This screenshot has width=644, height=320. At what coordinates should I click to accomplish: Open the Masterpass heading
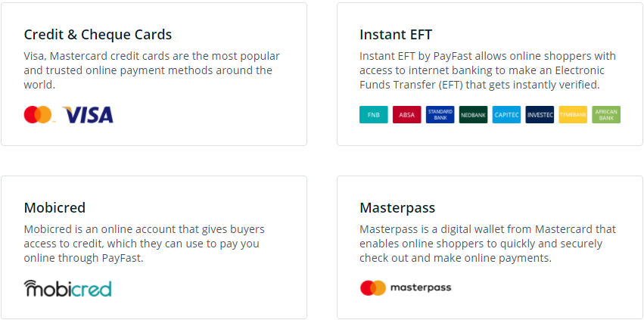(397, 208)
